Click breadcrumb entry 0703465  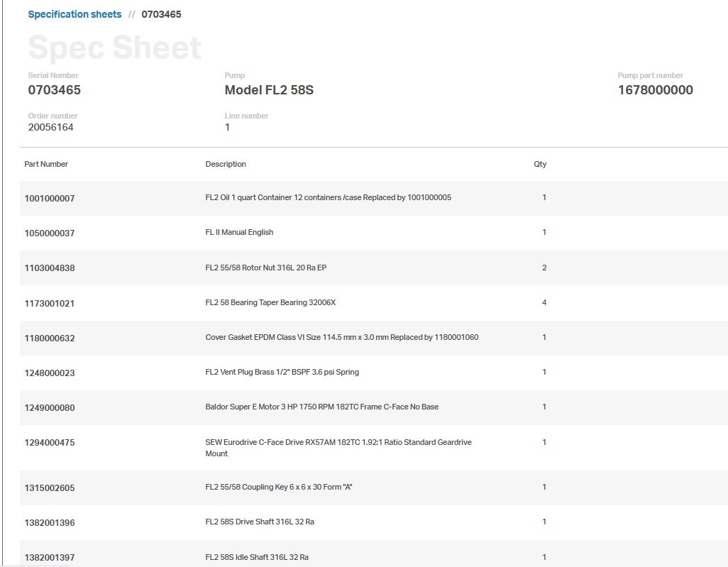[x=161, y=14]
